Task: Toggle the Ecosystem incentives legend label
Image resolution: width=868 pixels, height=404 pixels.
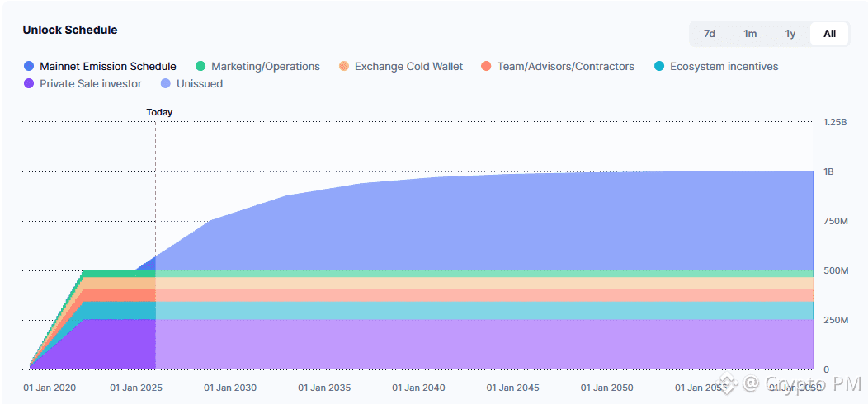Action: pyautogui.click(x=724, y=67)
